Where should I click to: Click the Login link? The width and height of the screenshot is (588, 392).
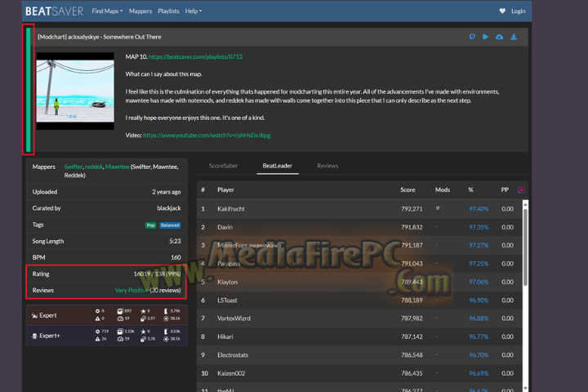coord(519,11)
